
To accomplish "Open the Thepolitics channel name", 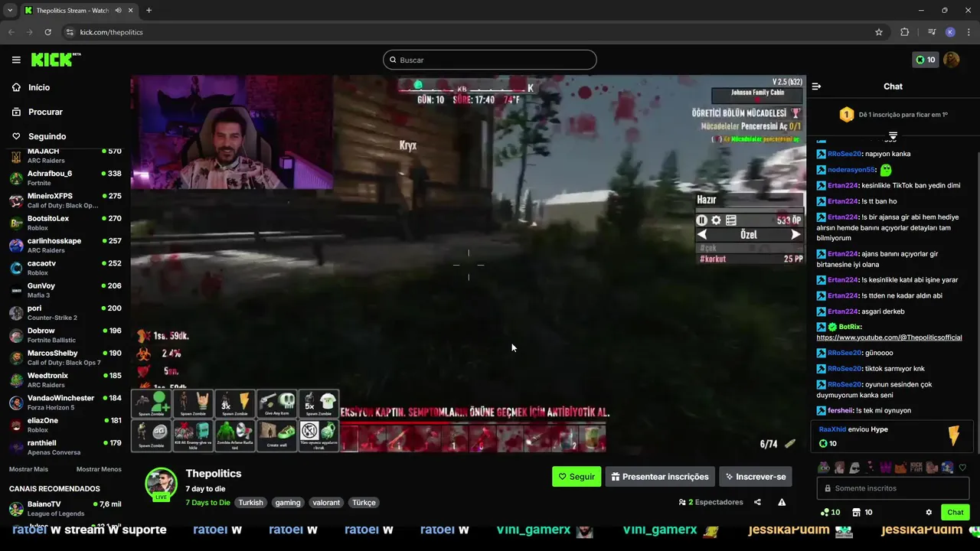I will click(214, 474).
